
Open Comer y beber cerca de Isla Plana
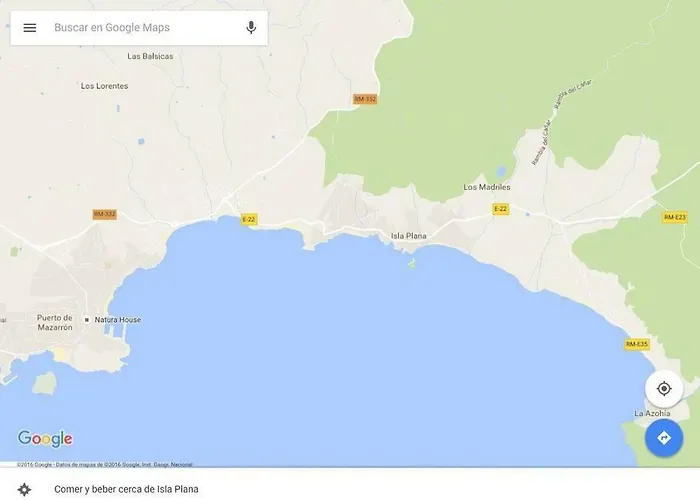[x=126, y=489]
